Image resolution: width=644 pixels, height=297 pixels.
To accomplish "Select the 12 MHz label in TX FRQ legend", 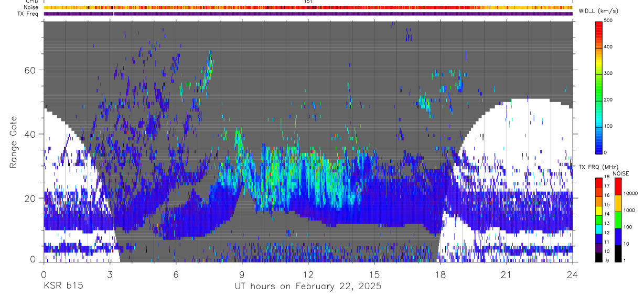I will [607, 233].
